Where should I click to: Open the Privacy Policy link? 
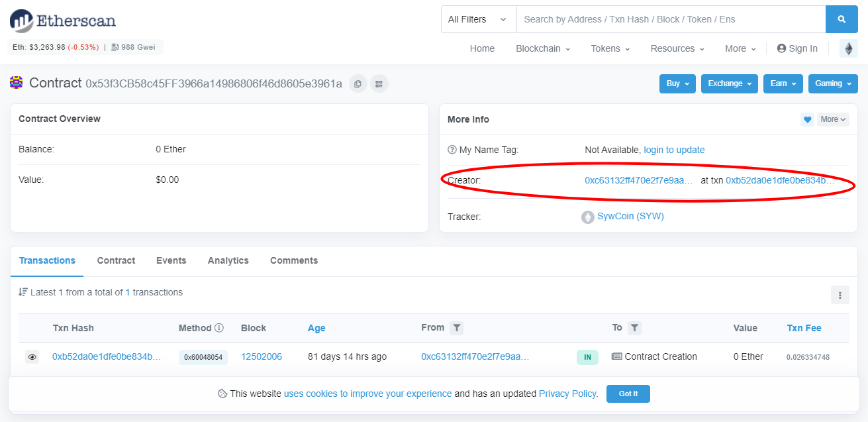[x=568, y=394]
